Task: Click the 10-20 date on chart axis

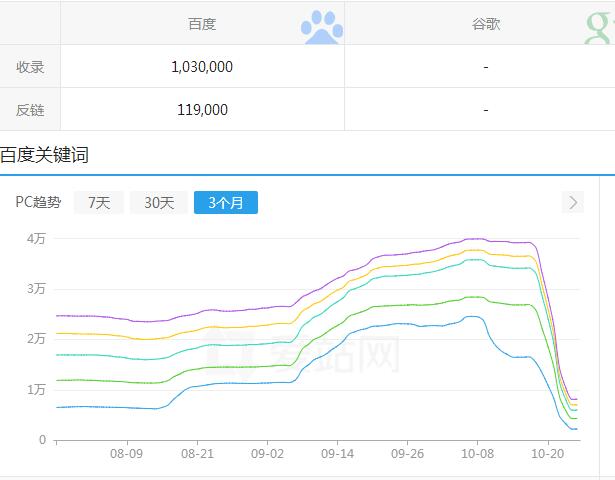Action: click(547, 453)
